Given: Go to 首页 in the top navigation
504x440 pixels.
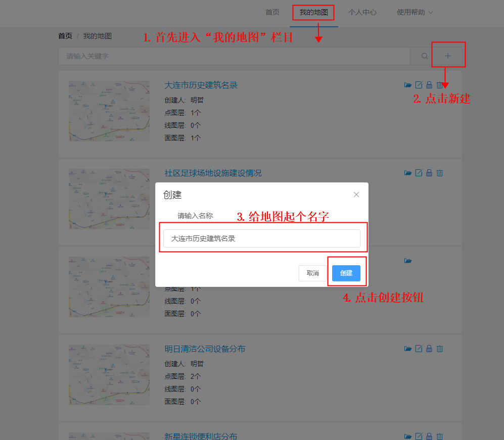Looking at the screenshot, I should (x=272, y=12).
